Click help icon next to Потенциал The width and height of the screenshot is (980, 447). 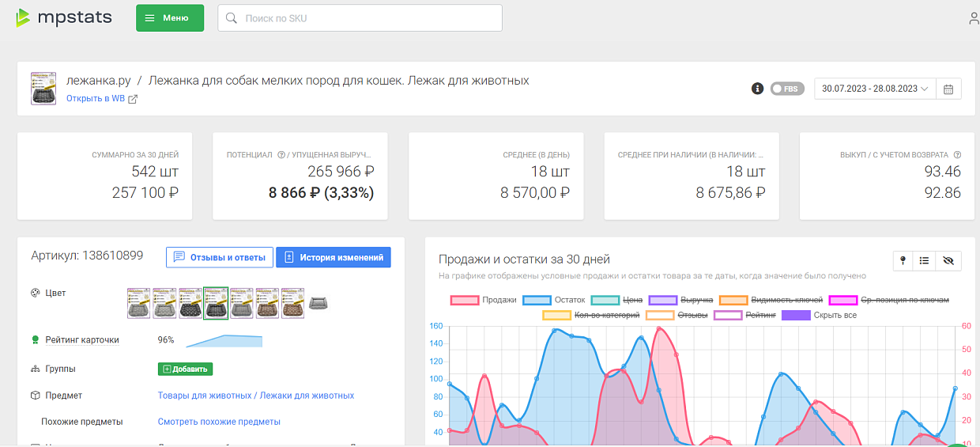point(281,155)
